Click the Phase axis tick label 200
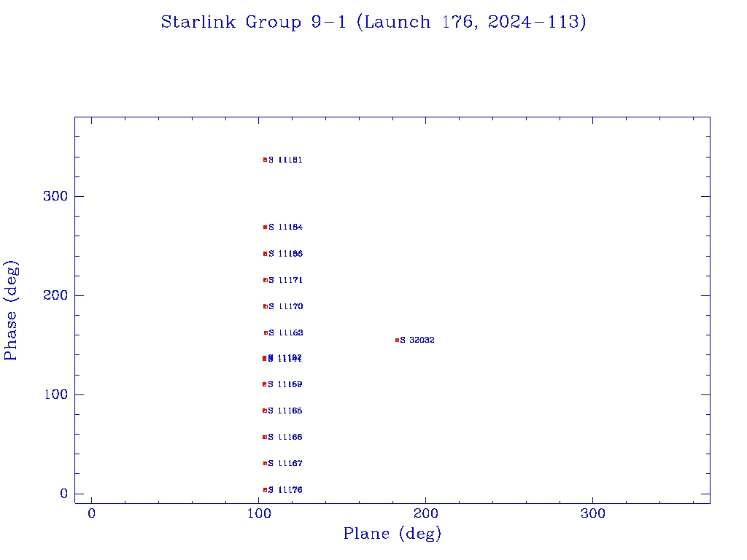 55,295
